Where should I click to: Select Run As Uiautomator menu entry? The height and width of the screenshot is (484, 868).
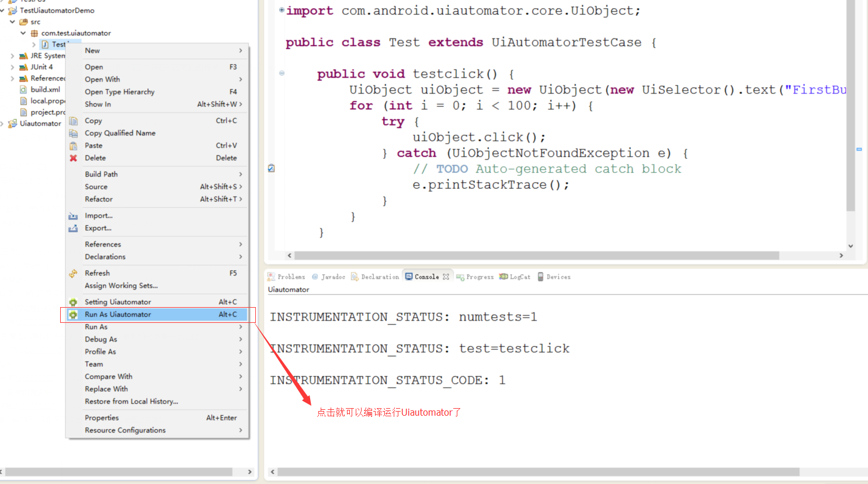pyautogui.click(x=157, y=314)
